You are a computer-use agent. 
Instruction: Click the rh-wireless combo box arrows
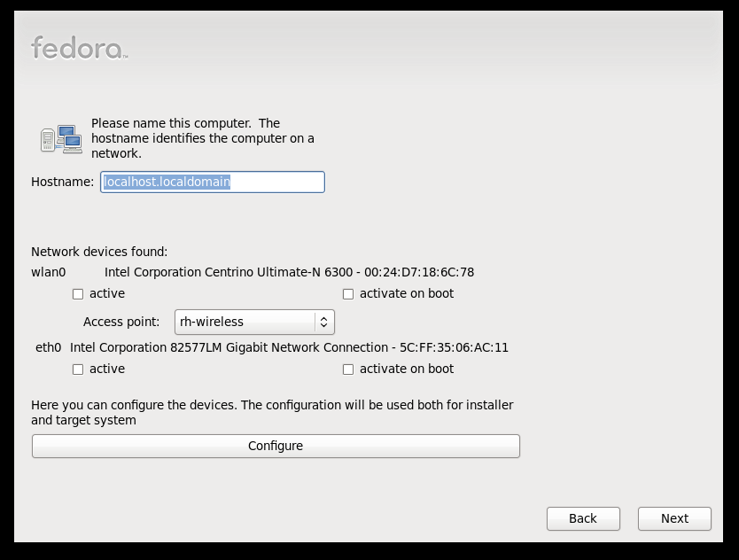point(323,322)
